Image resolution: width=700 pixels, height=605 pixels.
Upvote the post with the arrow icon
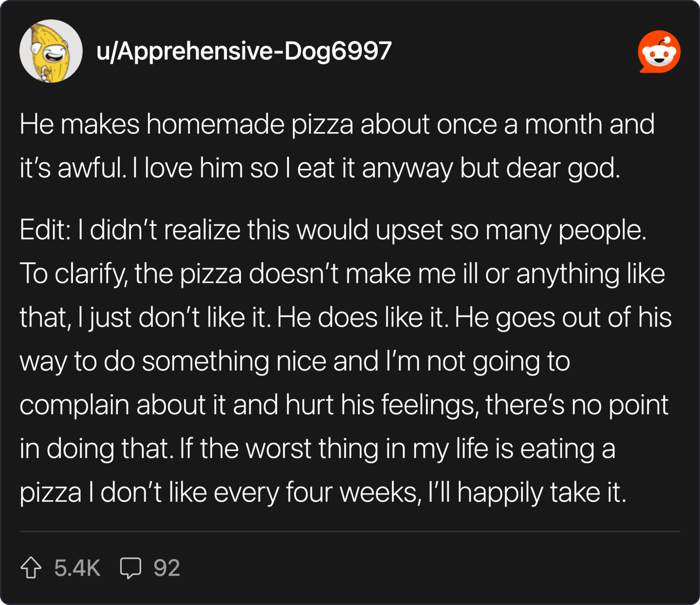click(31, 568)
